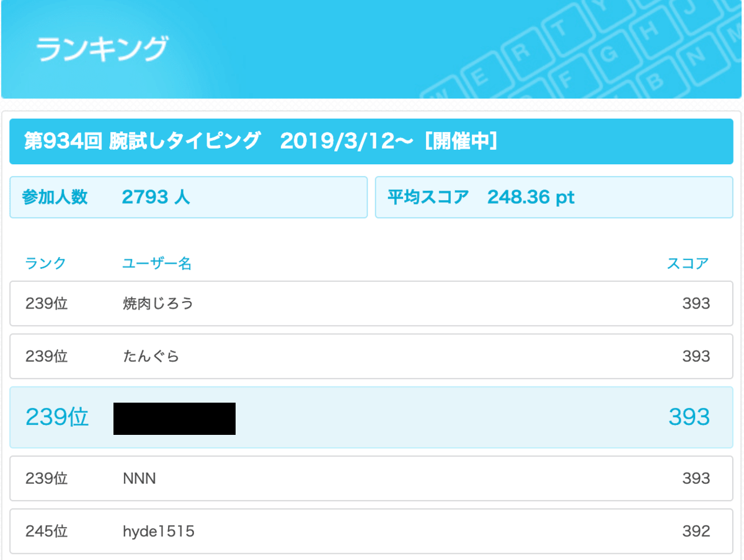This screenshot has width=744, height=560.
Task: Select the 第934回 腕試しタイピング heading
Action: pyautogui.click(x=142, y=142)
